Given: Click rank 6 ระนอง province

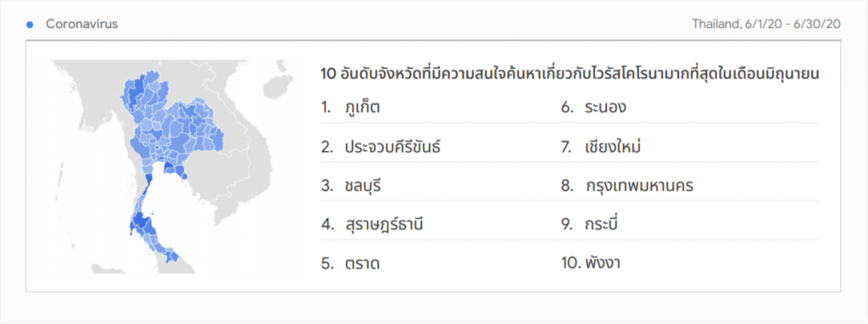Looking at the screenshot, I should coord(593,108).
